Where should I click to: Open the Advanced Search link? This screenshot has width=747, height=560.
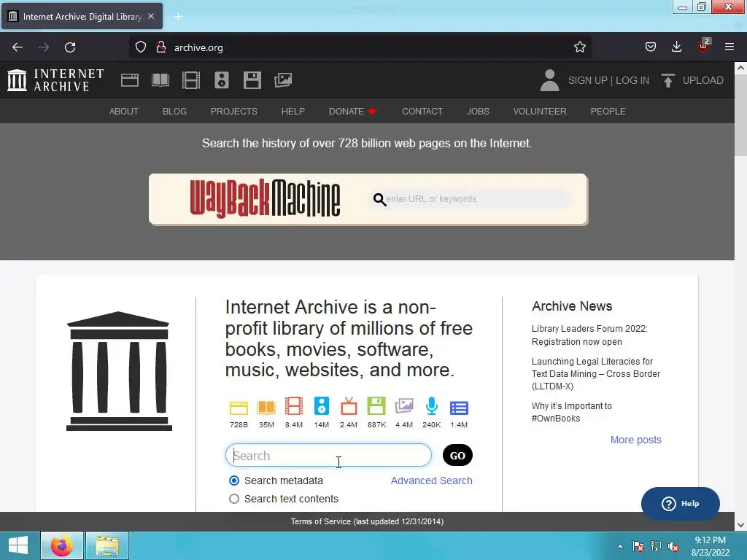click(432, 481)
